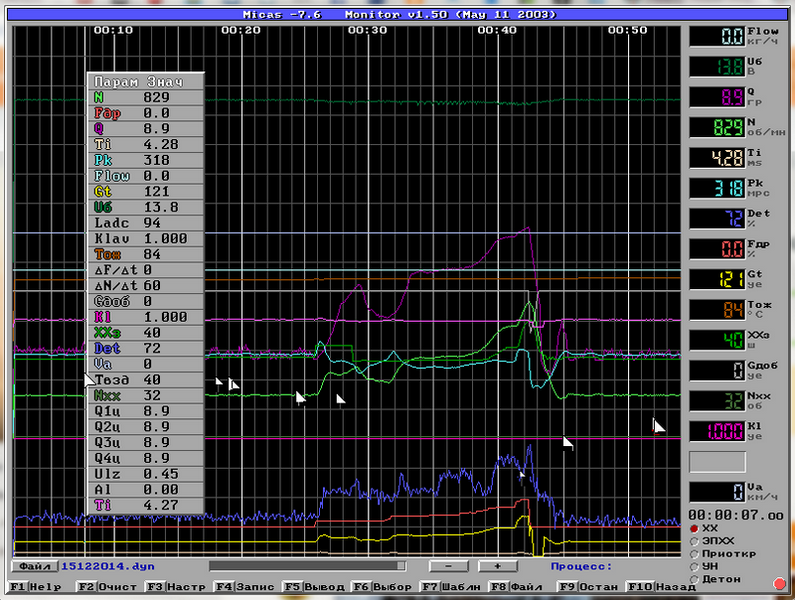Click the Ti injection time gauge
The image size is (795, 600).
click(717, 158)
